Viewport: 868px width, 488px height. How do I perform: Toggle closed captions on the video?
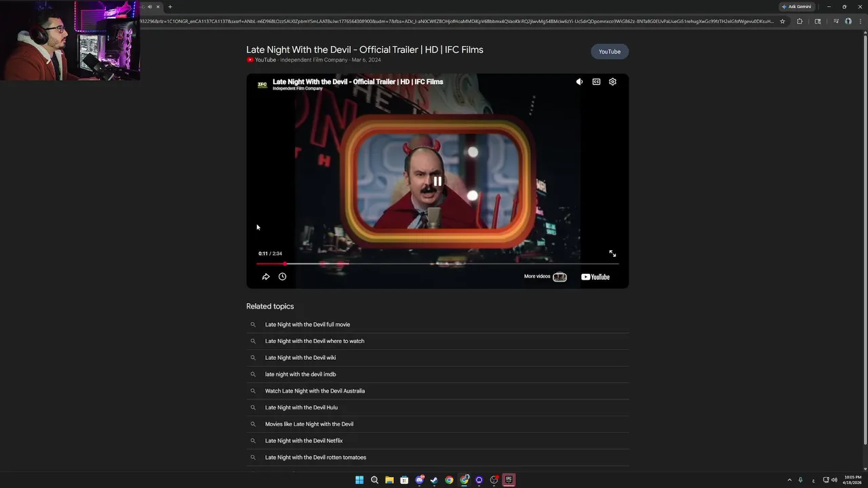pos(596,81)
